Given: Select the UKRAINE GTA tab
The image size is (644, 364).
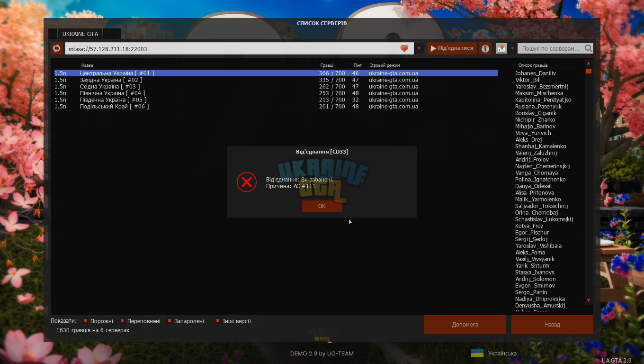Looking at the screenshot, I should [80, 34].
